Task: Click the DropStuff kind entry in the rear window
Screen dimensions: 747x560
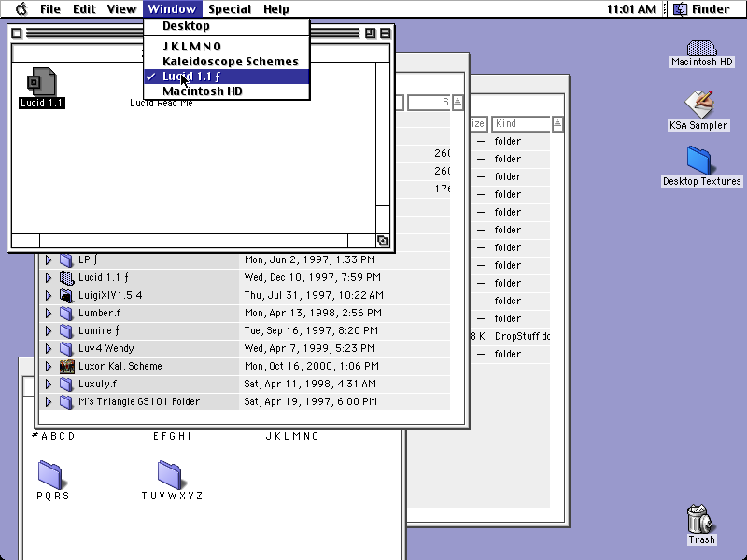Action: pos(522,337)
